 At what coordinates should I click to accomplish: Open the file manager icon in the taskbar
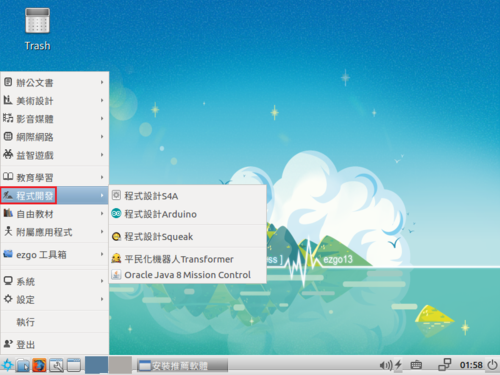point(22,365)
